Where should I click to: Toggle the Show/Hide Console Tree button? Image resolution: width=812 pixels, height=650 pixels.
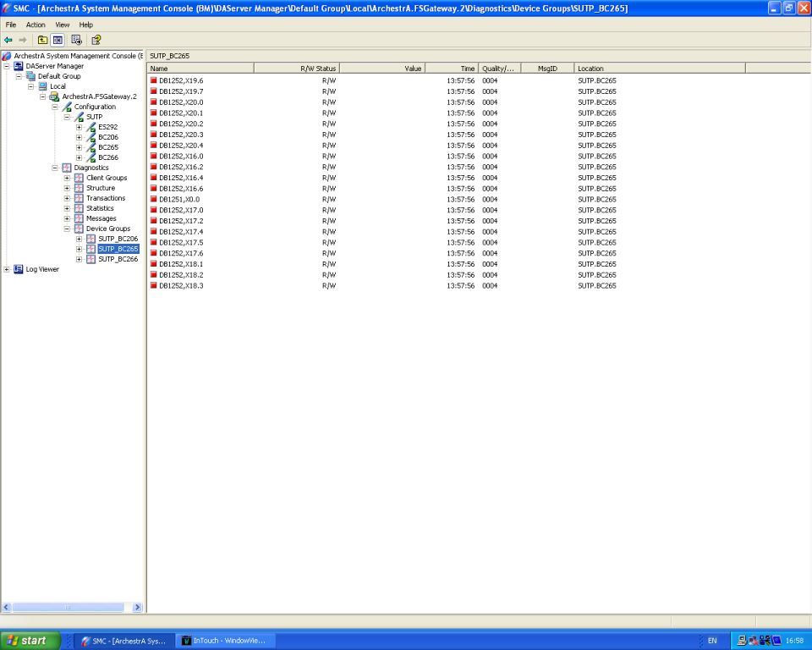[x=58, y=40]
